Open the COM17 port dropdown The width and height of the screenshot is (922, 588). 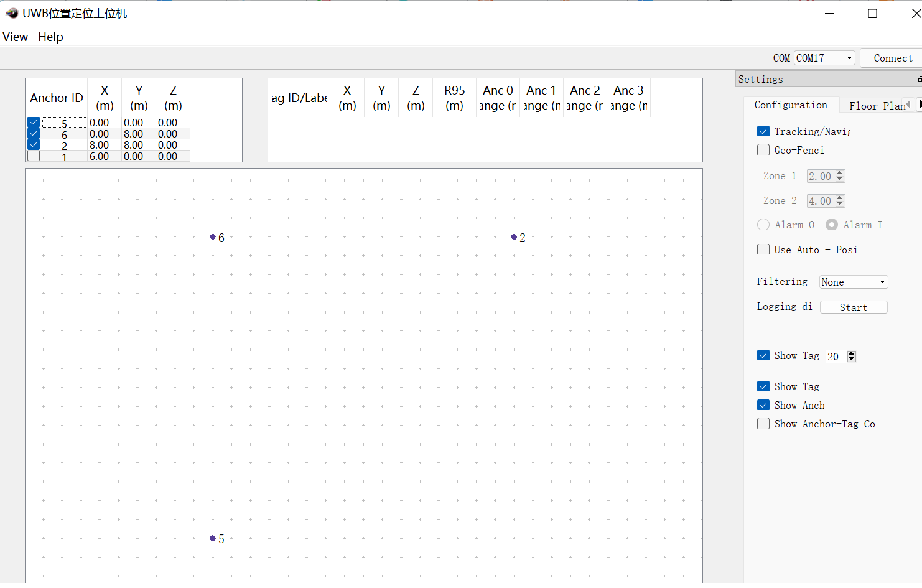tap(825, 58)
